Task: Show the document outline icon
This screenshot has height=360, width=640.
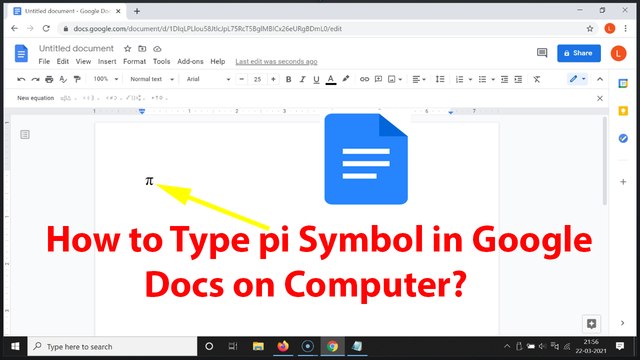Action: [x=25, y=134]
